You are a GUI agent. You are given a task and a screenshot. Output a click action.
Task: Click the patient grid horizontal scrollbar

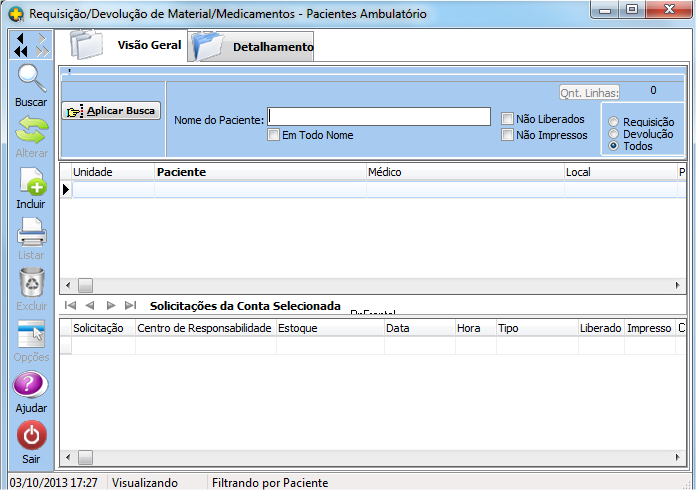[x=380, y=285]
